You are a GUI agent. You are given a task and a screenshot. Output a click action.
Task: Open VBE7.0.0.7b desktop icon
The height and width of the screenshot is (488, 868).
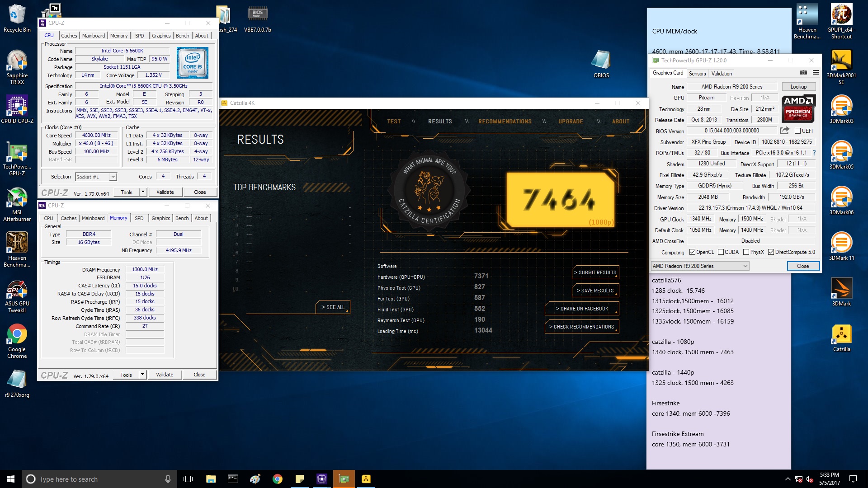click(258, 19)
